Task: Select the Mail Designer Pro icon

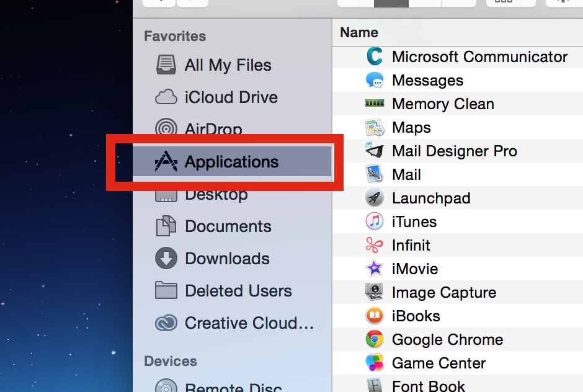Action: (x=375, y=150)
